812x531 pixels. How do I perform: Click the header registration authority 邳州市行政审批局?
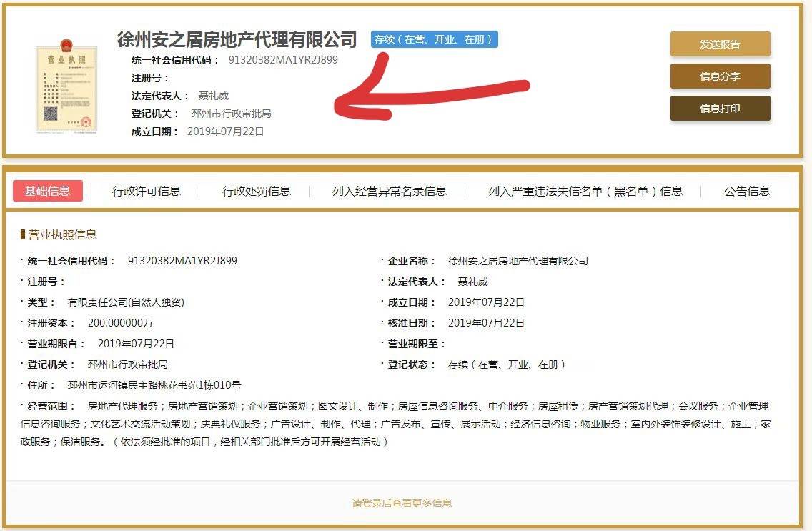pos(232,114)
